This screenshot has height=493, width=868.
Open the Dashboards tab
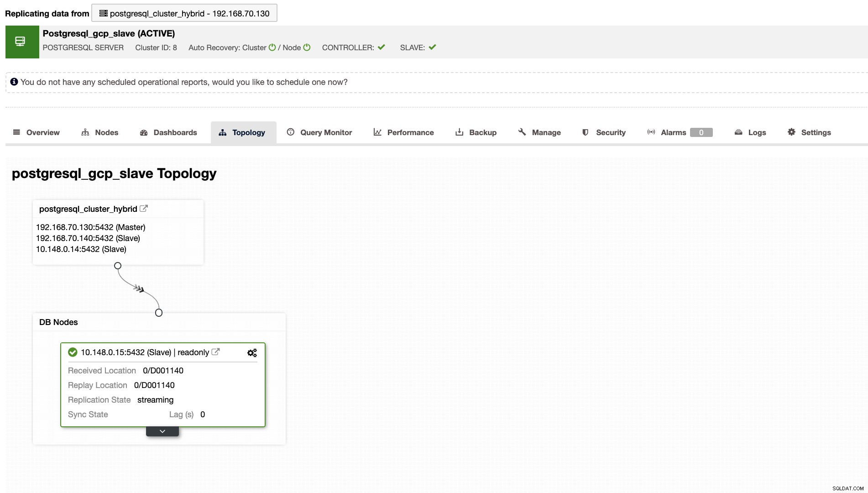click(x=168, y=132)
